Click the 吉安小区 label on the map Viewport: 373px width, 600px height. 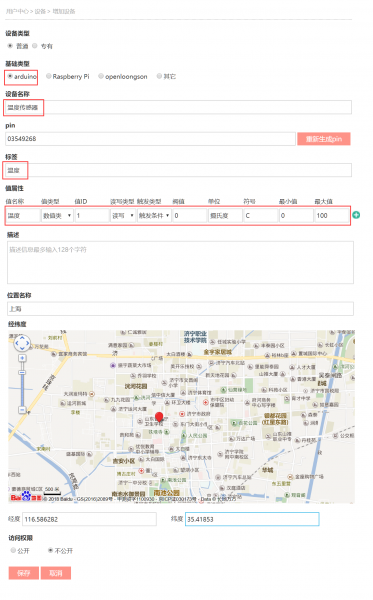click(124, 461)
